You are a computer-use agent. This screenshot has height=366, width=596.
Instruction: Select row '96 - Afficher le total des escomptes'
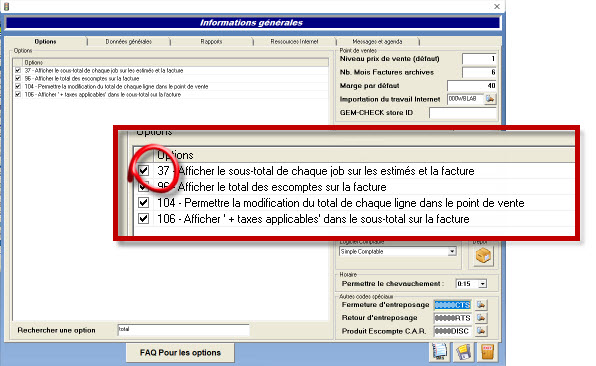click(171, 78)
